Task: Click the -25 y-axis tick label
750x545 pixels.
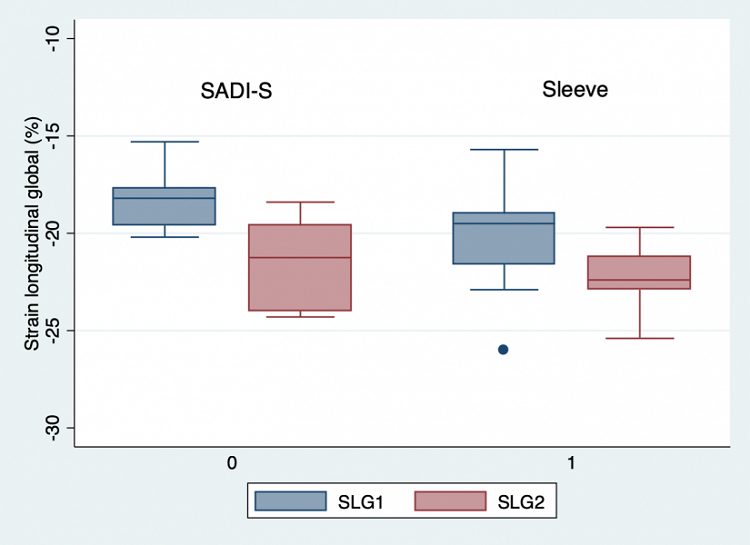Action: pos(54,330)
